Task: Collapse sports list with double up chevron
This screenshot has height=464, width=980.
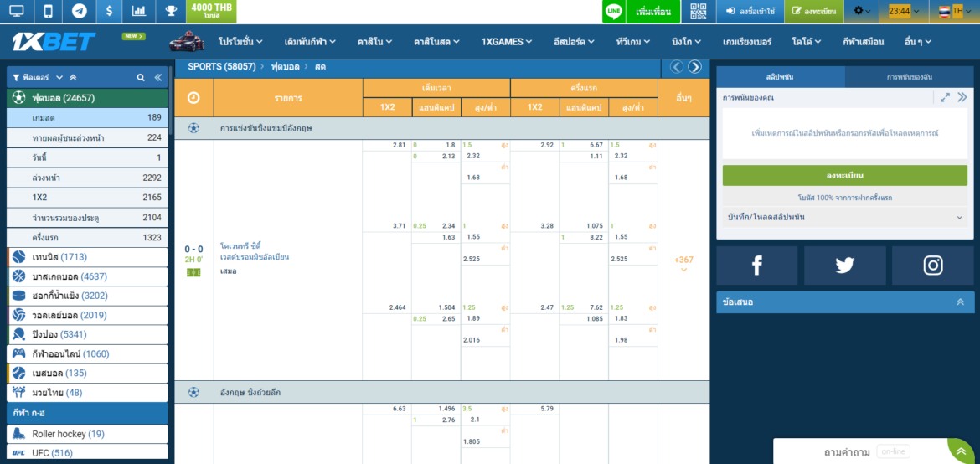Action: click(73, 78)
